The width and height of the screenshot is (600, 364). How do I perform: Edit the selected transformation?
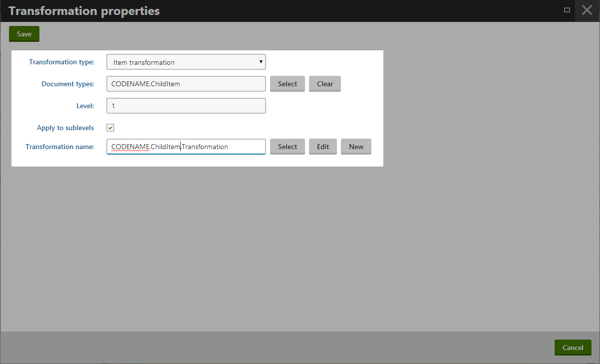(x=323, y=147)
